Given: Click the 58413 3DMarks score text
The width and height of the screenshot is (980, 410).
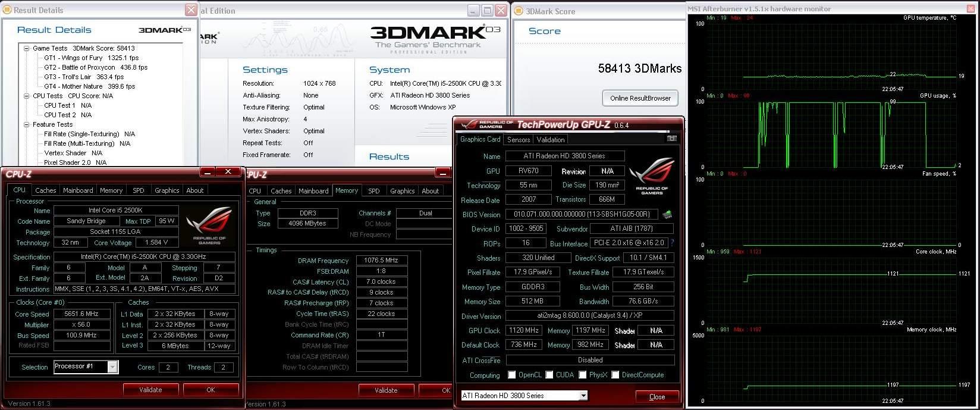Looking at the screenshot, I should tap(640, 68).
